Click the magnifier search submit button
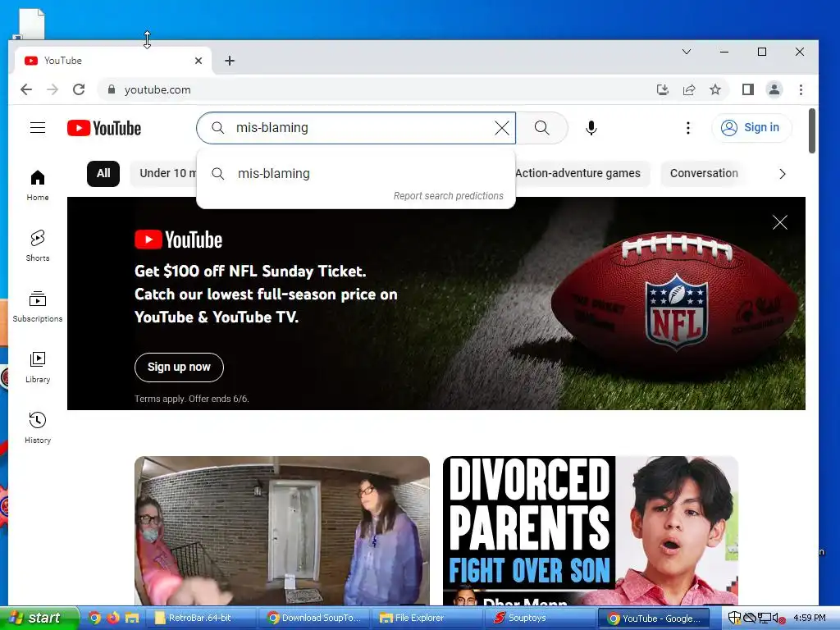Screen dimensions: 840x630 (x=541, y=127)
